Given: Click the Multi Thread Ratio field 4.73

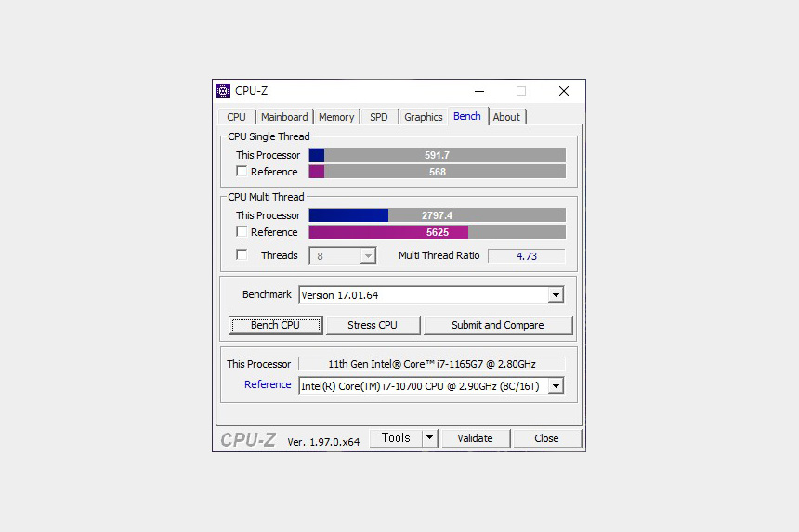Looking at the screenshot, I should (527, 256).
